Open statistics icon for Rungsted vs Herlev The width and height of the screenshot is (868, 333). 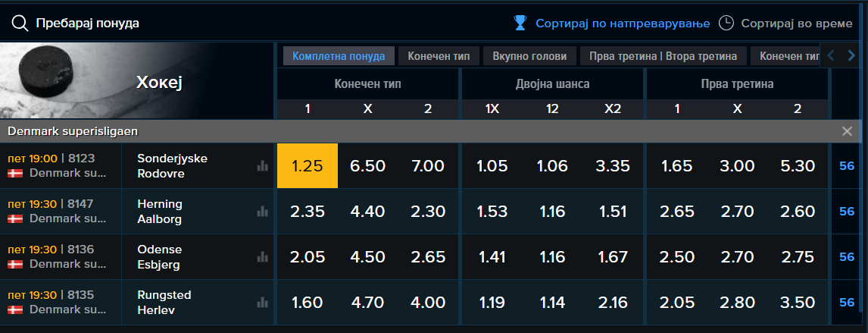point(262,302)
